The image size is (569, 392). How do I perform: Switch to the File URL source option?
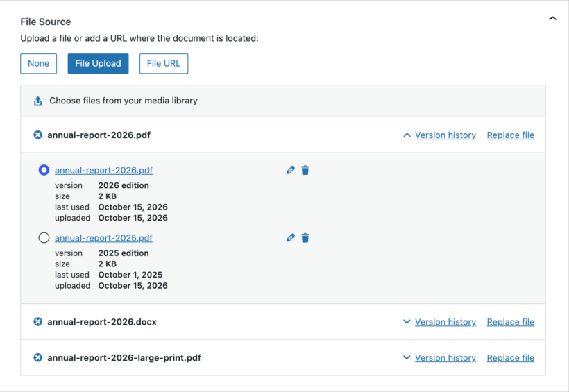(x=164, y=64)
